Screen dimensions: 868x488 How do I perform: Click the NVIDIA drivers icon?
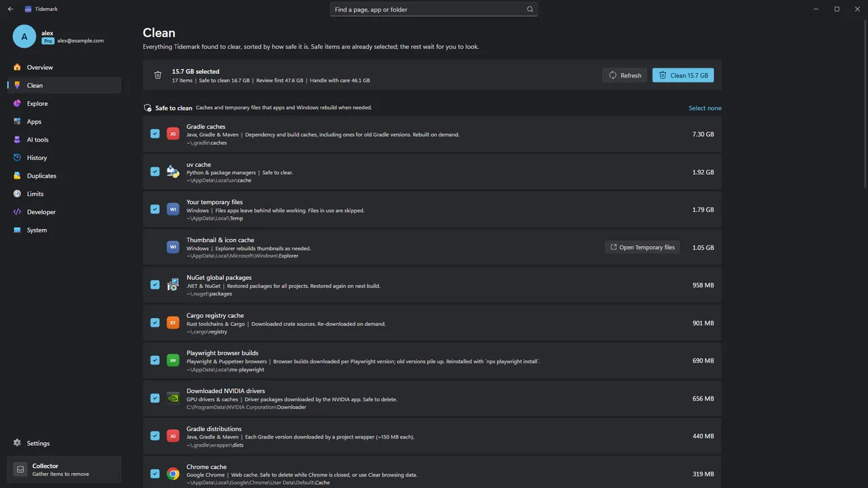(173, 399)
